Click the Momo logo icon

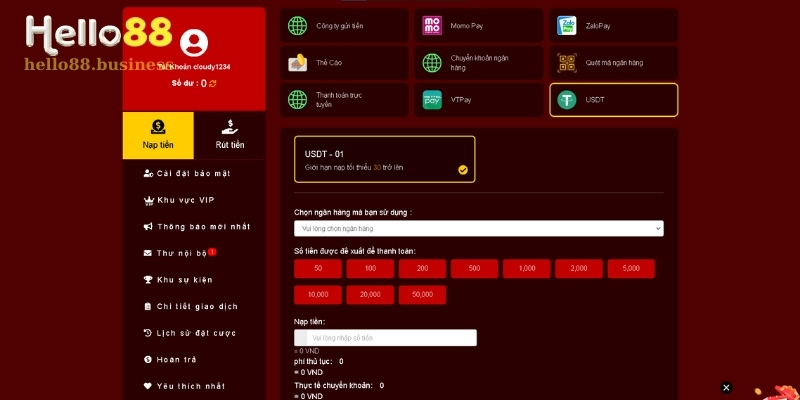[432, 26]
